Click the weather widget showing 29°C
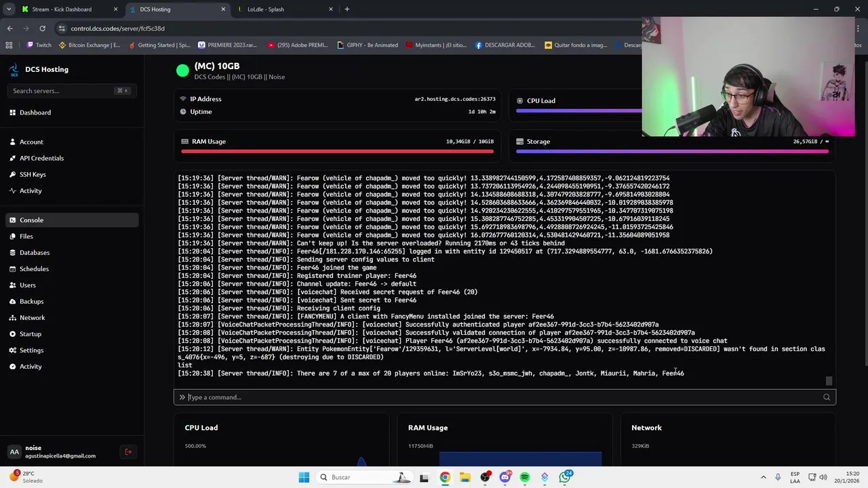 coord(26,477)
